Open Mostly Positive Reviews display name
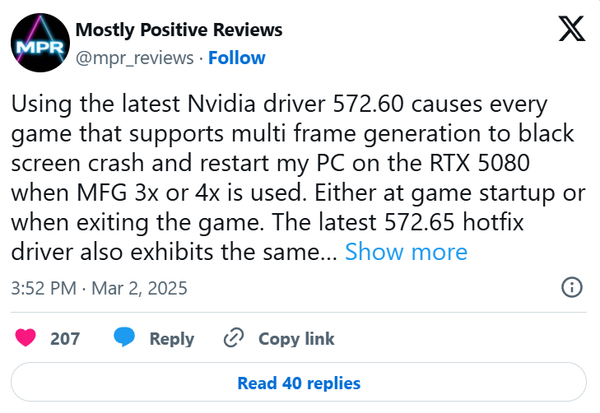The height and width of the screenshot is (413, 600). coord(179,30)
